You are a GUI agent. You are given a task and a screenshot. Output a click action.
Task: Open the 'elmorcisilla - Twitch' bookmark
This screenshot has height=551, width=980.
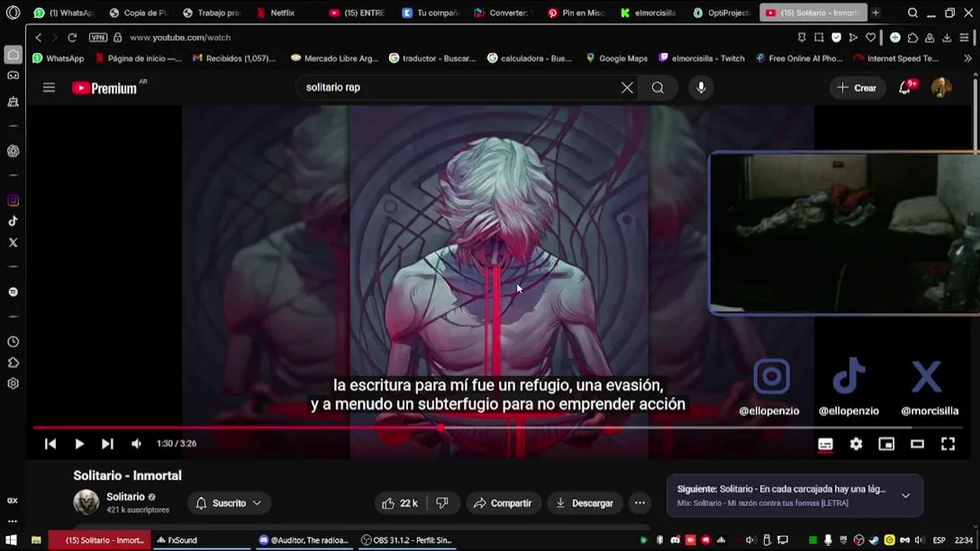click(701, 58)
